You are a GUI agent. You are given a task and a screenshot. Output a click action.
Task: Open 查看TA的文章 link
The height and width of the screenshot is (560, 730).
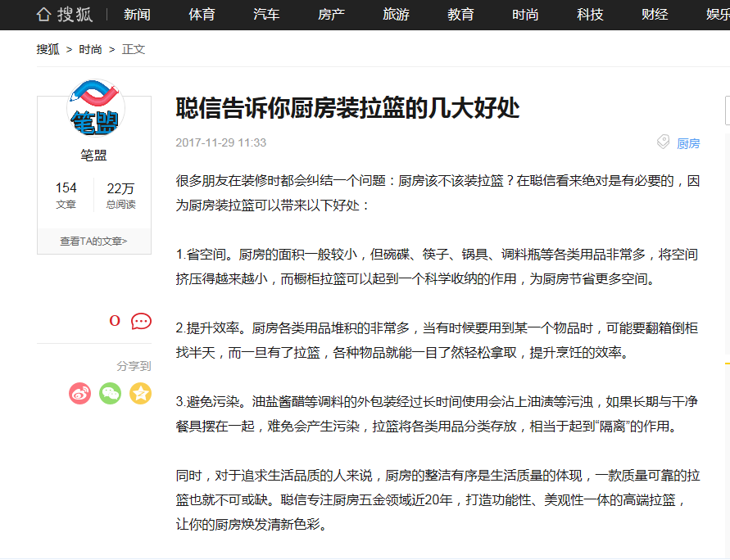pyautogui.click(x=93, y=241)
